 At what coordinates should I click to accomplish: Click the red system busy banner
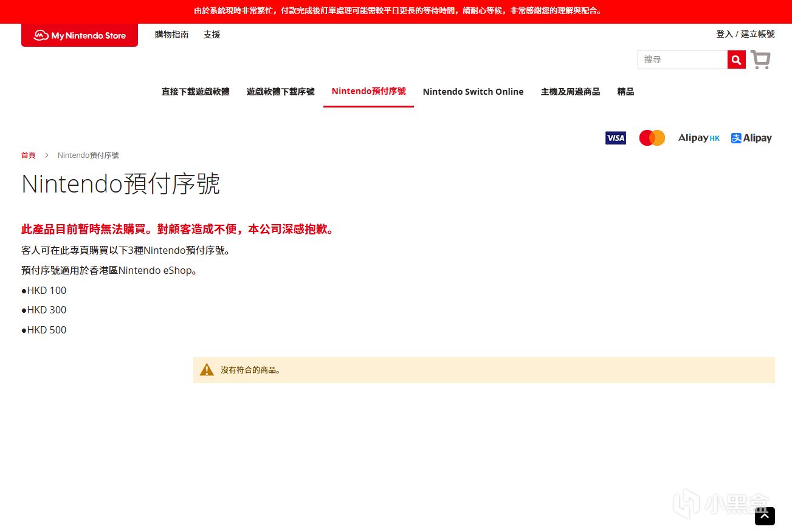pos(396,12)
